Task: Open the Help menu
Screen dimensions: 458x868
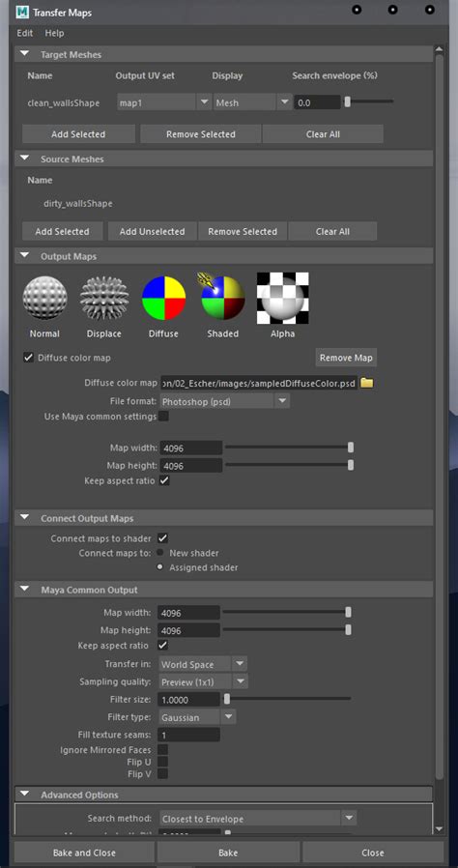Action: click(x=55, y=33)
